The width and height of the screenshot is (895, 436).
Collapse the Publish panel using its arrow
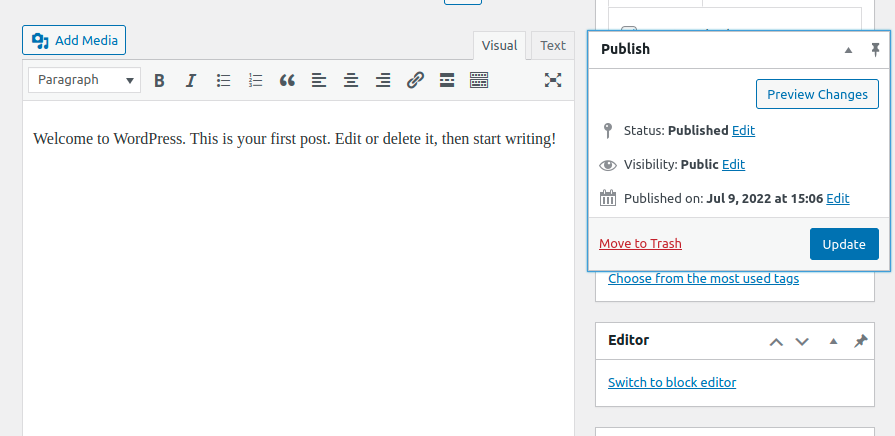[848, 49]
